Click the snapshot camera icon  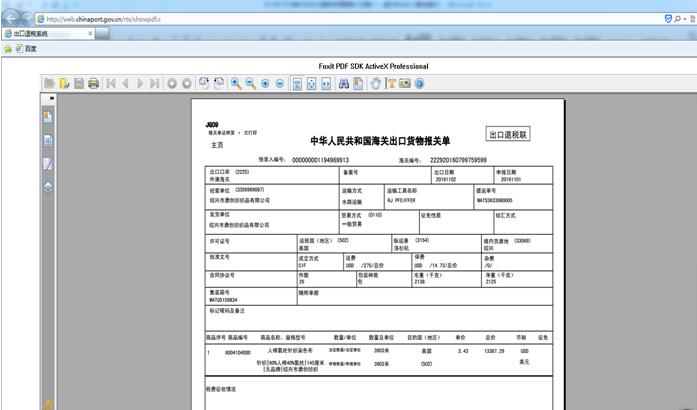pyautogui.click(x=405, y=83)
